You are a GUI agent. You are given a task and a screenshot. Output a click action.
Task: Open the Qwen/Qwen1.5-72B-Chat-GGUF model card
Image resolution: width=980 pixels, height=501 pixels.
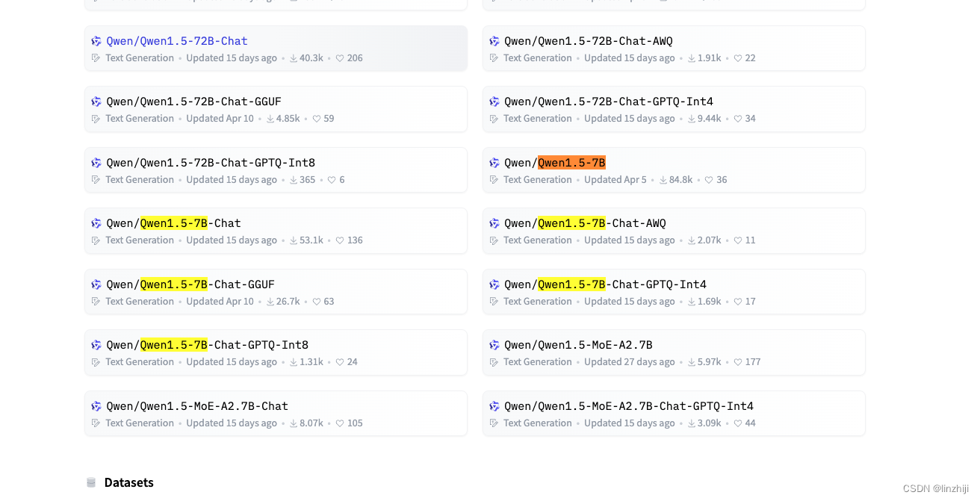[276, 109]
